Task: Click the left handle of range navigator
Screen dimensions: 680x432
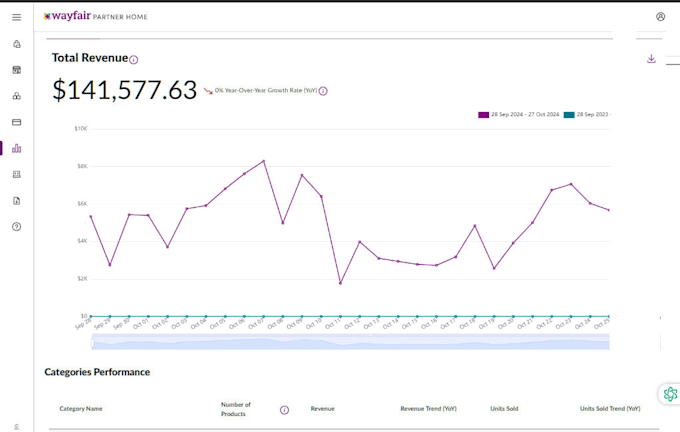Action: point(92,343)
